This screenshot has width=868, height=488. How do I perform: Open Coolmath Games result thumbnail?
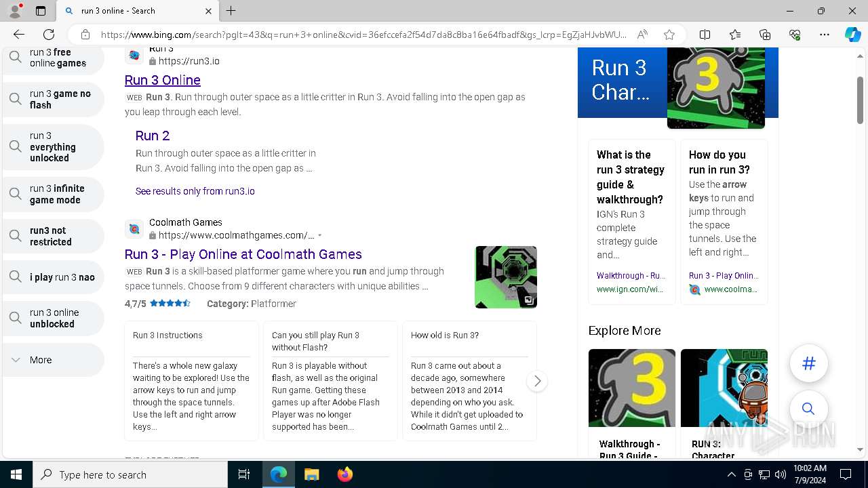coord(506,277)
